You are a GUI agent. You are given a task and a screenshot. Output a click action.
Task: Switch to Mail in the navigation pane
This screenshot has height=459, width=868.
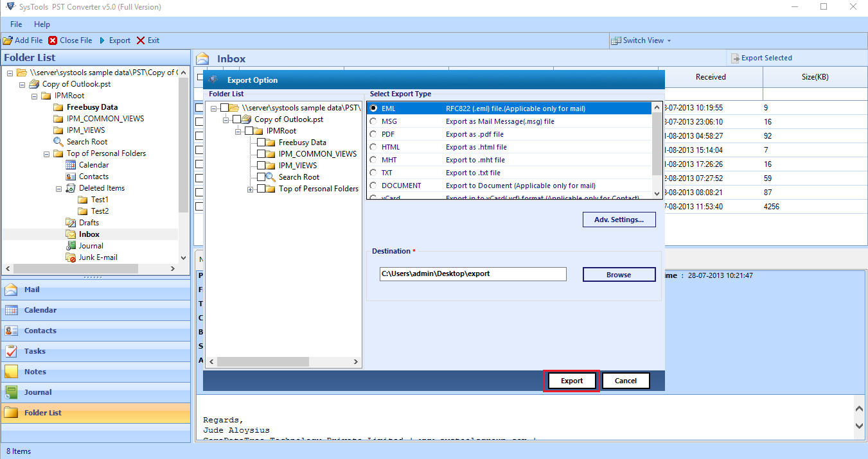(x=96, y=290)
